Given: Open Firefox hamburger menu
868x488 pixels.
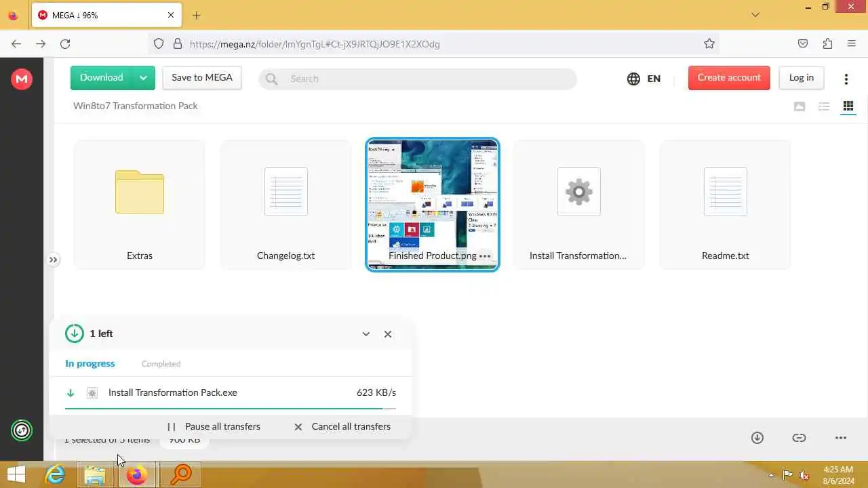Looking at the screenshot, I should pos(852,44).
